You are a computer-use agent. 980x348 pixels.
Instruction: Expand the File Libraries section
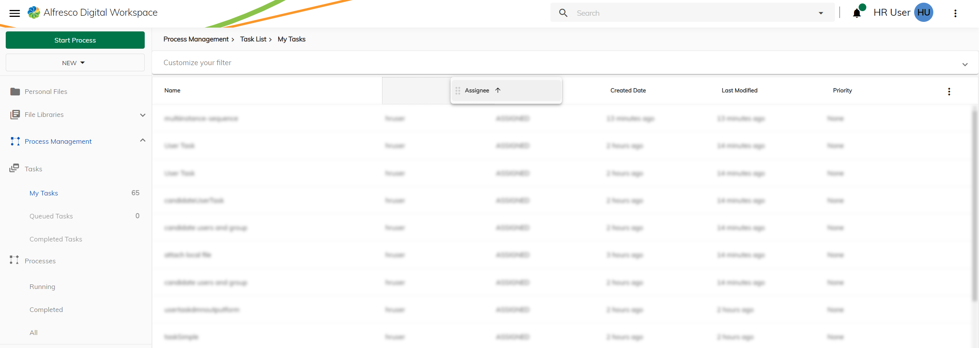[142, 115]
